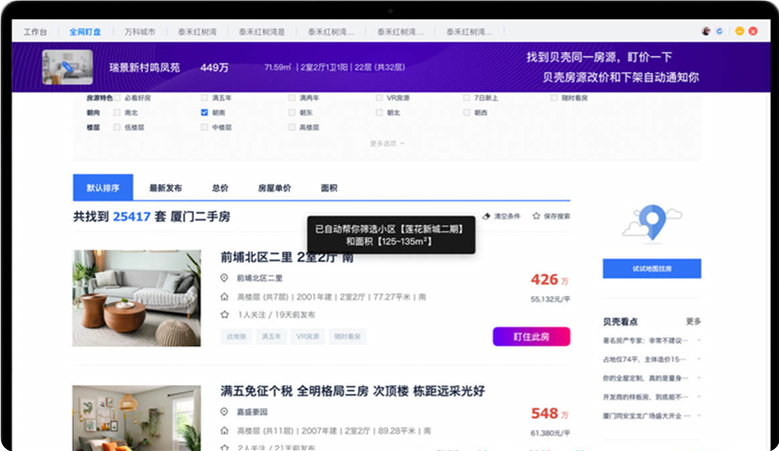Click the 25417 results count

coord(132,217)
